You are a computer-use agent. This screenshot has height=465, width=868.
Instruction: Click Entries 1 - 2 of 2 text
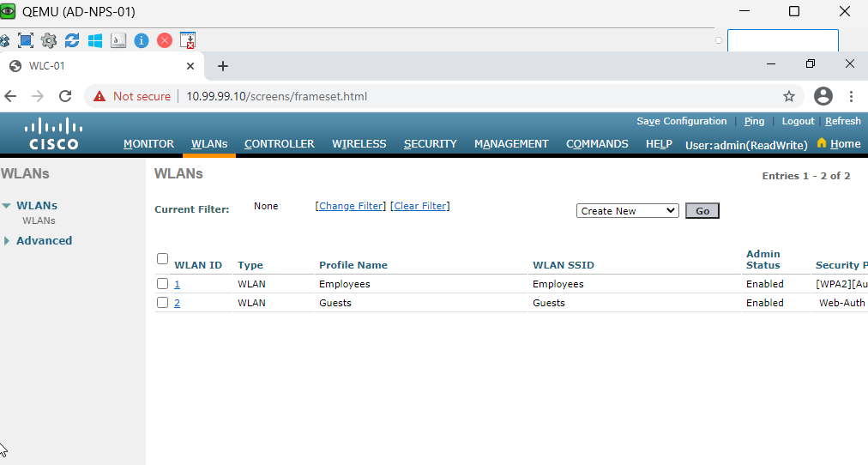tap(806, 176)
